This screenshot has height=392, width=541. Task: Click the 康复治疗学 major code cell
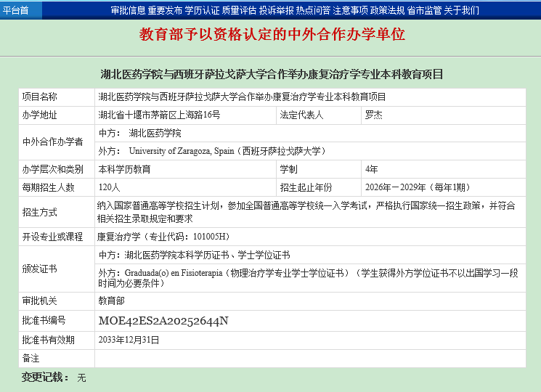(163, 237)
